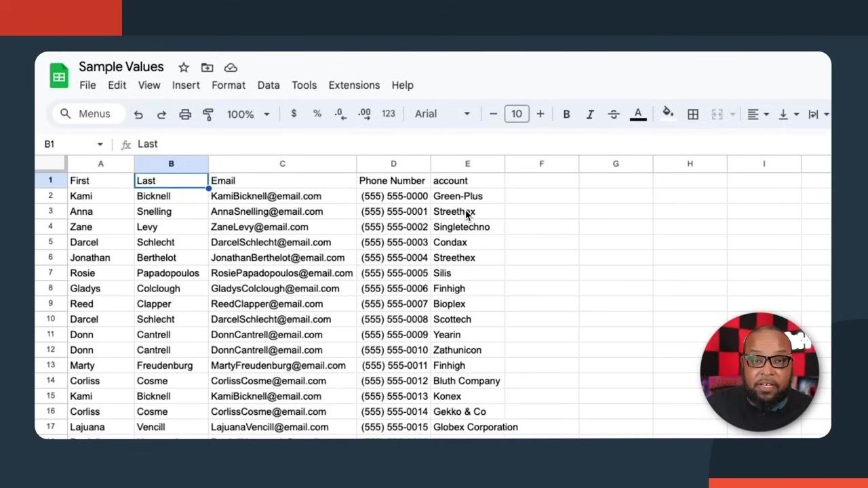Open the Data menu
The height and width of the screenshot is (488, 868).
click(269, 85)
